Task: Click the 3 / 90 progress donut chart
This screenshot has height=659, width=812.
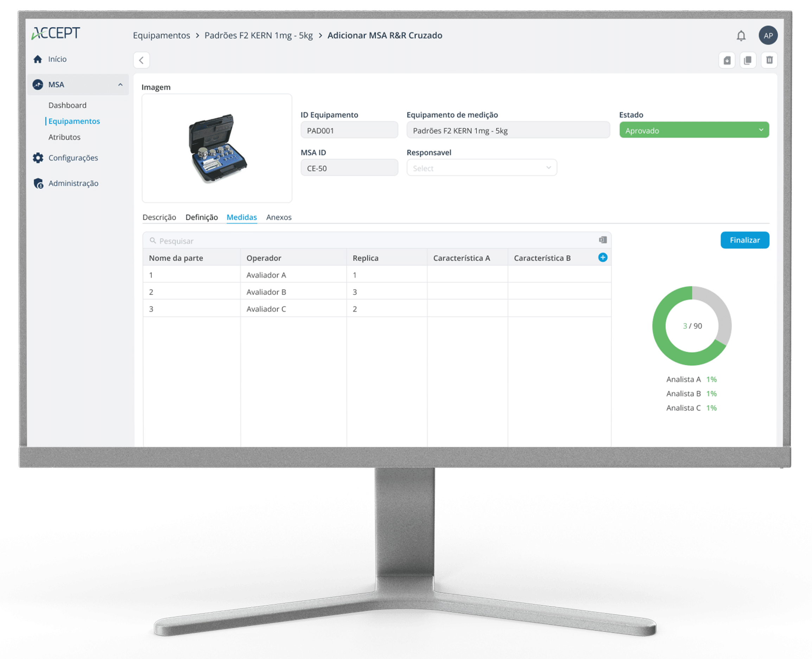Action: (692, 326)
